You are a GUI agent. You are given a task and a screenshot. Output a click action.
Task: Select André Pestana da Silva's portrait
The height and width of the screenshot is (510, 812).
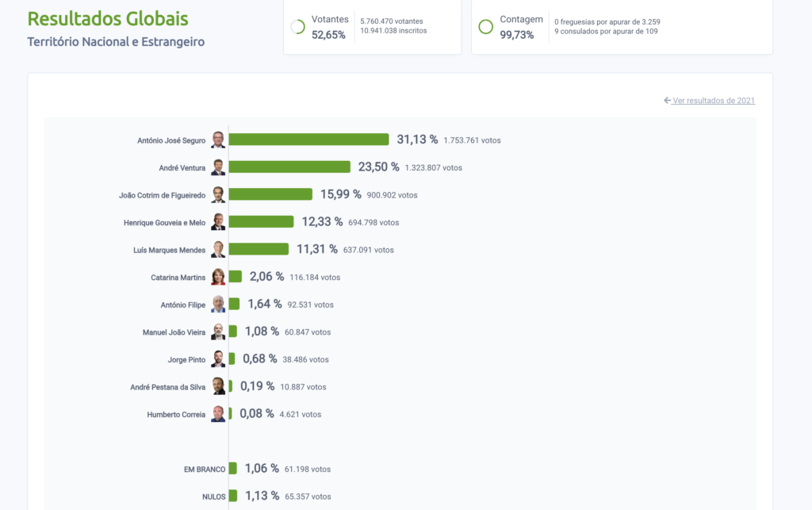(218, 387)
